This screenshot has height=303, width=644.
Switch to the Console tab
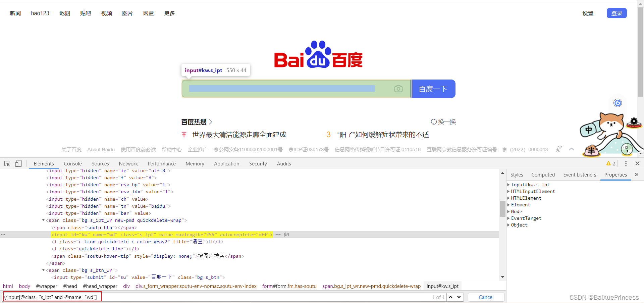(x=73, y=163)
